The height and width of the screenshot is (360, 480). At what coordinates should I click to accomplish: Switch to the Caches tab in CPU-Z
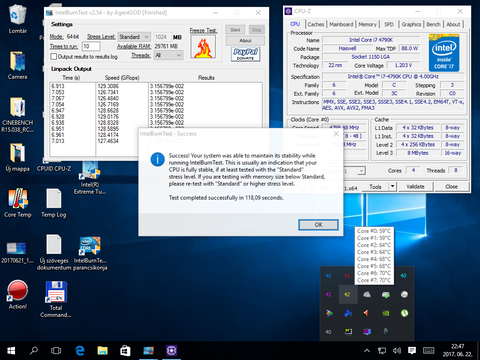pos(316,24)
